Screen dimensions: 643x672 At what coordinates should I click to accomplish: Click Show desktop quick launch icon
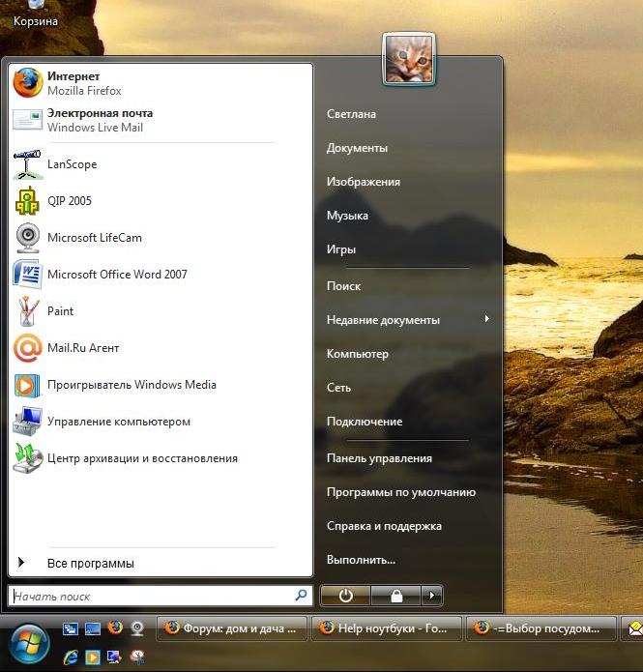[x=93, y=628]
